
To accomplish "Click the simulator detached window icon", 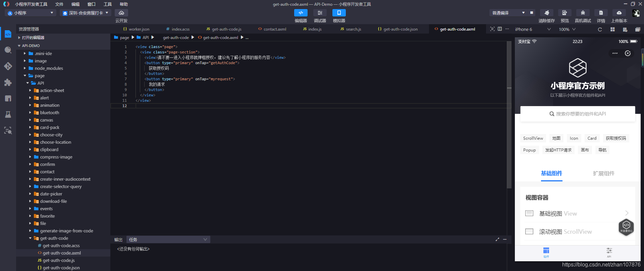I will (638, 29).
